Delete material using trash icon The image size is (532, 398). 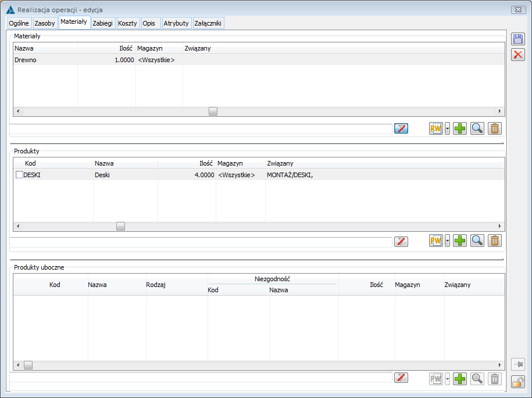pos(494,128)
